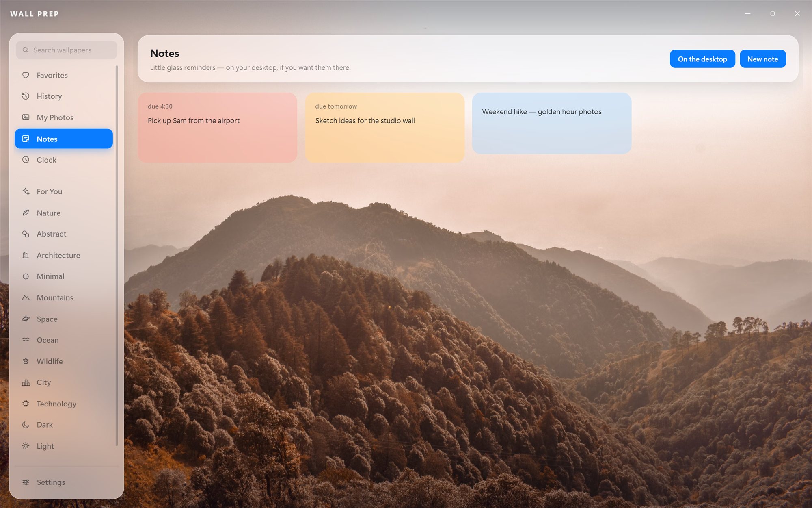Open the Weekend hike golden hour photos note
This screenshot has width=812, height=508.
pyautogui.click(x=552, y=123)
